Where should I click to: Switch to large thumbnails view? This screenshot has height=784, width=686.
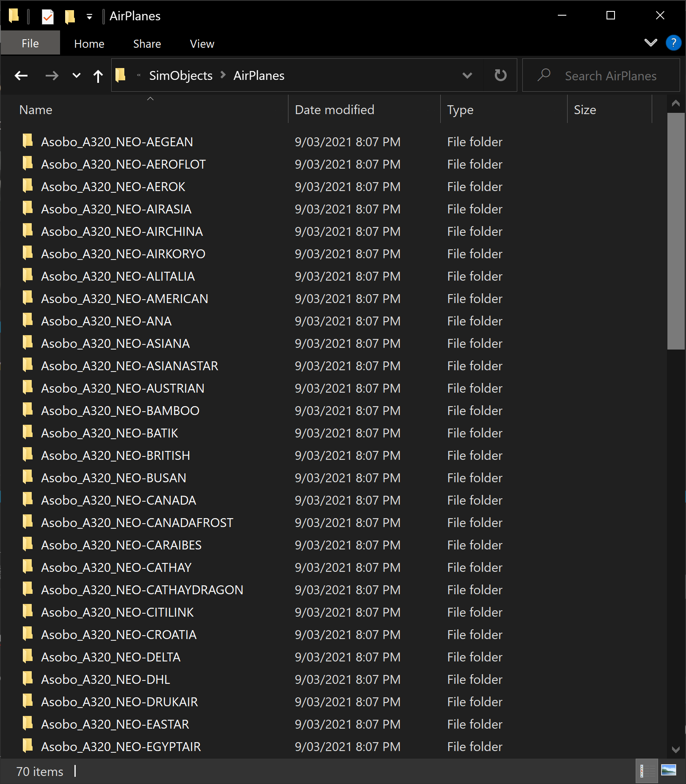click(x=669, y=770)
